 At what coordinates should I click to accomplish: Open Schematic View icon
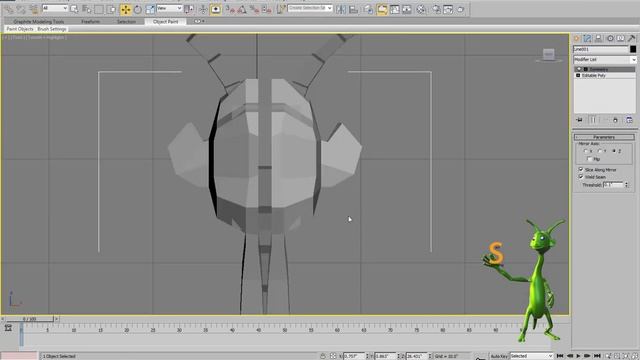tap(407, 9)
